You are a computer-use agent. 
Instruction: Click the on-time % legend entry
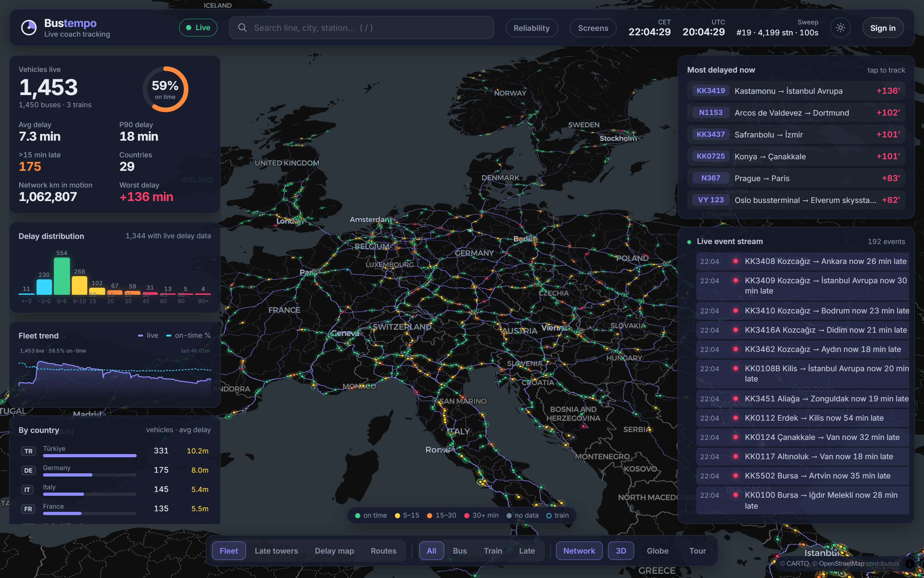189,335
